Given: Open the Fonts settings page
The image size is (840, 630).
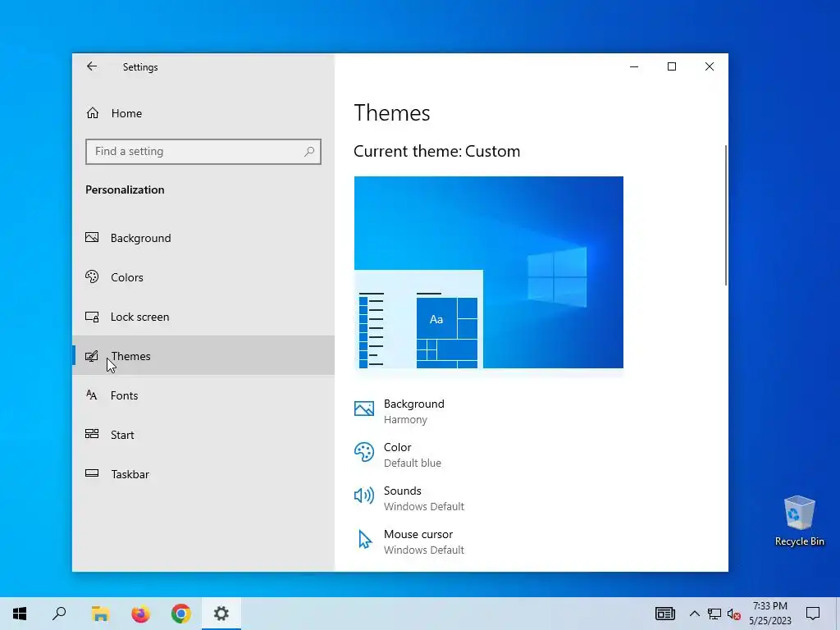Looking at the screenshot, I should [203, 395].
